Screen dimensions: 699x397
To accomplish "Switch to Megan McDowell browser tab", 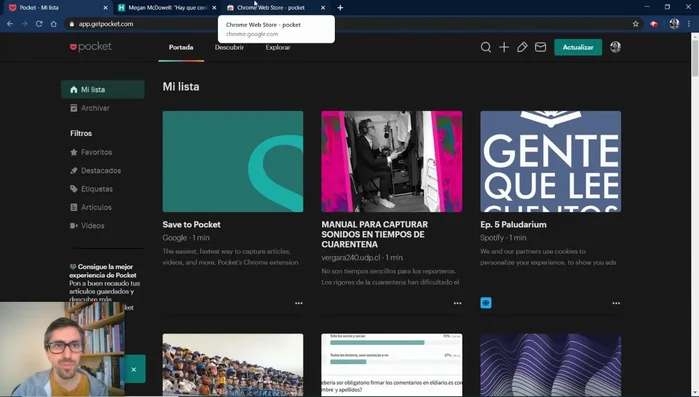I will coord(167,8).
